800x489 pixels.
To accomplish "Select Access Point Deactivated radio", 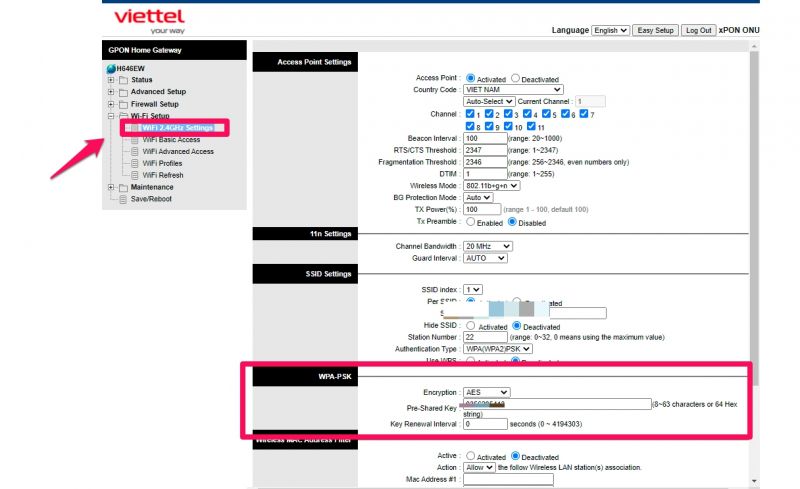I will [x=515, y=78].
